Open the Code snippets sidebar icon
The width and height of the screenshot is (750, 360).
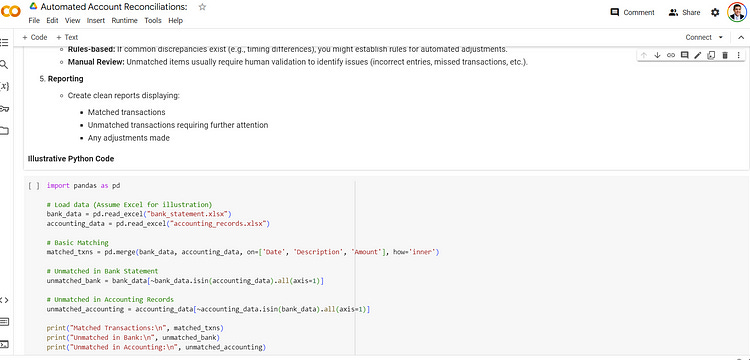(x=4, y=300)
